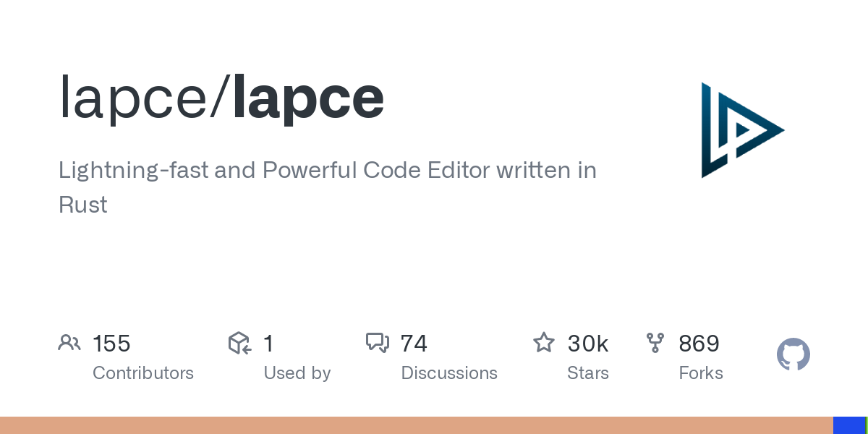868x434 pixels.
Task: Click the Lapce triangular logo
Action: pos(739,130)
